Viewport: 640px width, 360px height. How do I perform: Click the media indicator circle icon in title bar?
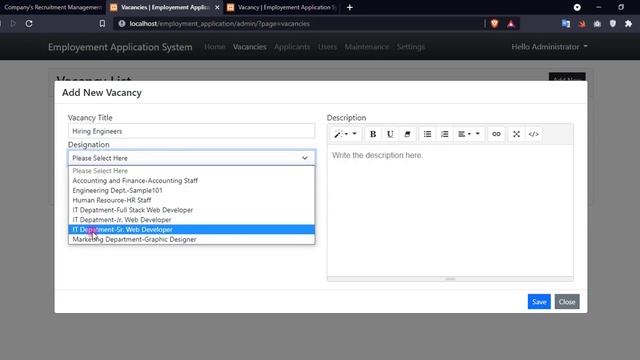(577, 7)
